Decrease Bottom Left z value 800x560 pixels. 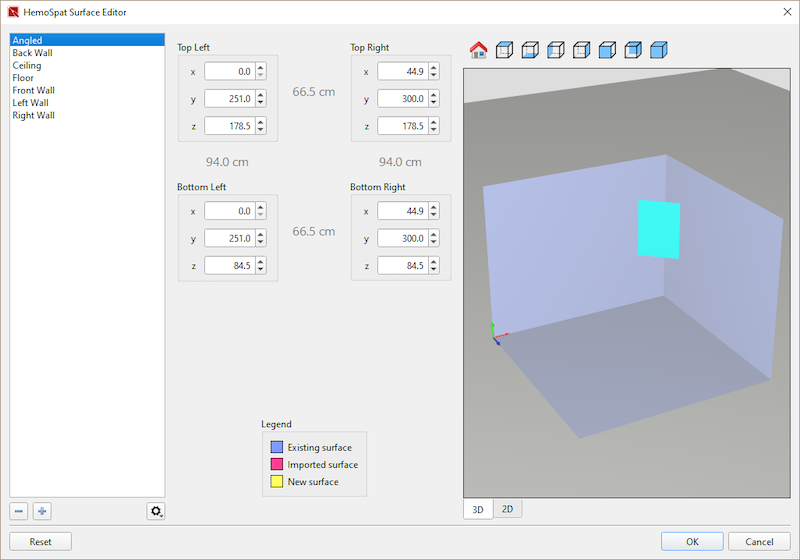point(261,269)
